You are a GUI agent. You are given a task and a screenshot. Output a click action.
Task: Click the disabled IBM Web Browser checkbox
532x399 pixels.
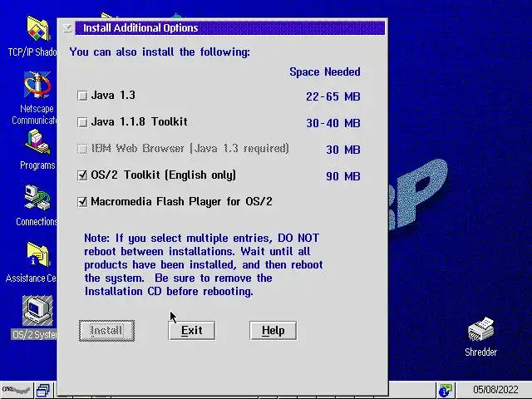pyautogui.click(x=82, y=149)
